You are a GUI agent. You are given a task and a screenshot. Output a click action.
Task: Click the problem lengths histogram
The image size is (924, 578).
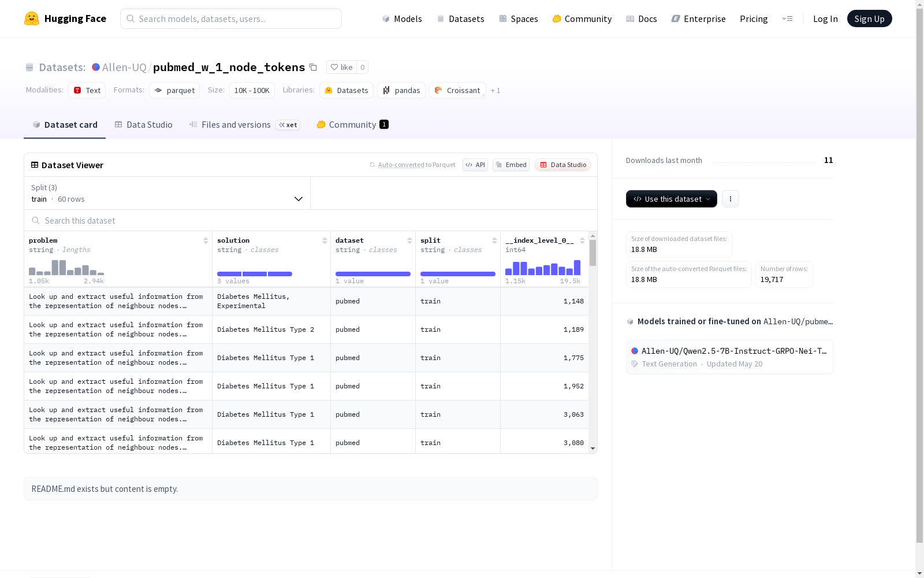click(x=66, y=268)
